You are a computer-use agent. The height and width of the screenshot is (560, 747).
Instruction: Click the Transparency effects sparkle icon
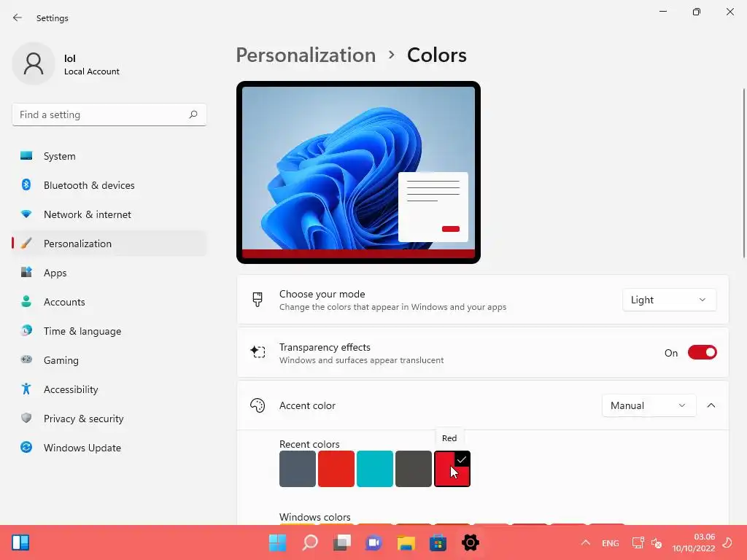258,352
